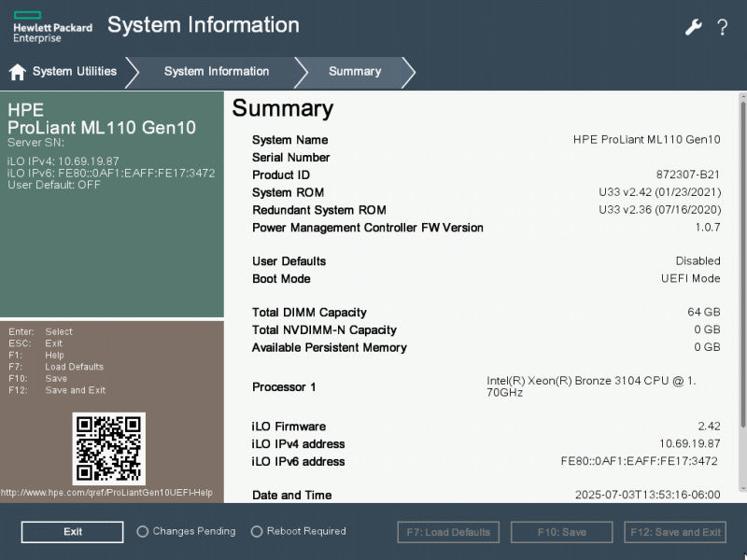The height and width of the screenshot is (560, 747).
Task: Click the Changes Pending indicator
Action: pos(186,531)
